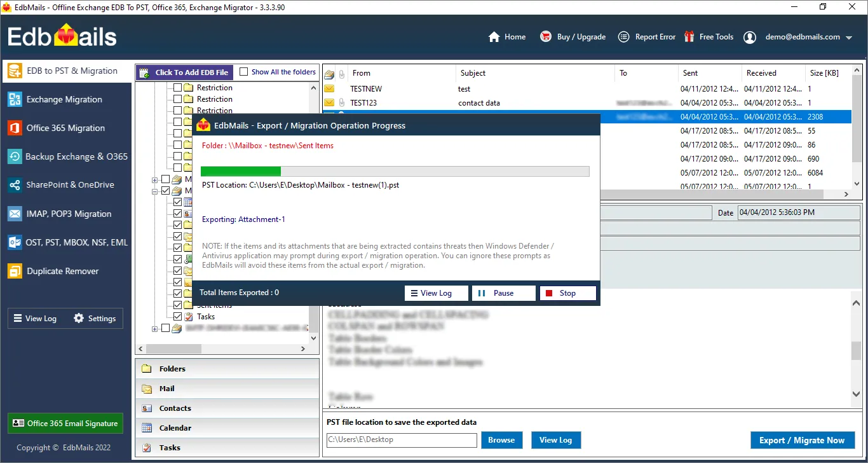Image resolution: width=868 pixels, height=463 pixels.
Task: Sort messages by the Subject column header
Action: coord(536,73)
